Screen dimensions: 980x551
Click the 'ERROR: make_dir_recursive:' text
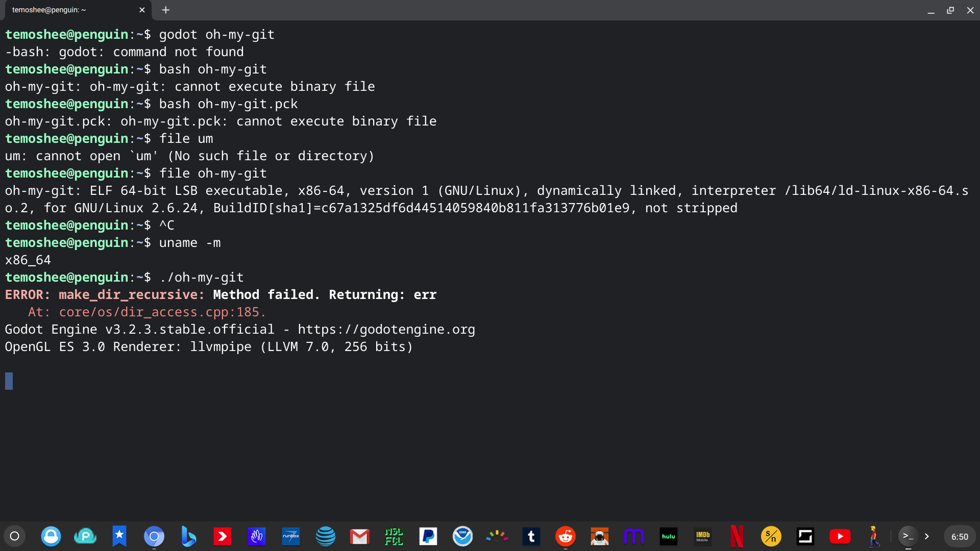[105, 295]
